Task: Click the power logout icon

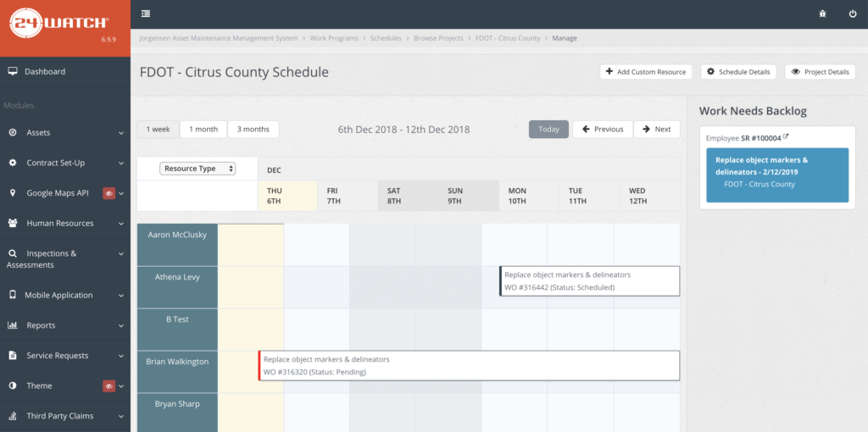Action: [853, 14]
